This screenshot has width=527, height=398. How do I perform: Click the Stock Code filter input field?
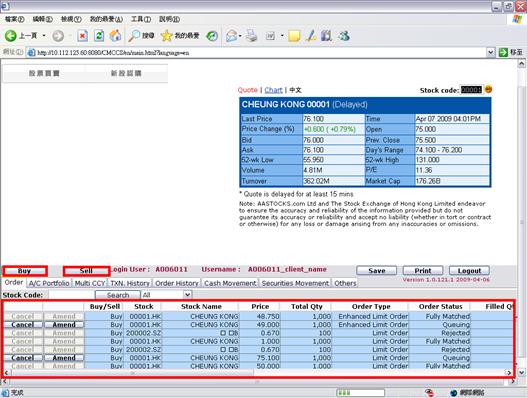71,295
